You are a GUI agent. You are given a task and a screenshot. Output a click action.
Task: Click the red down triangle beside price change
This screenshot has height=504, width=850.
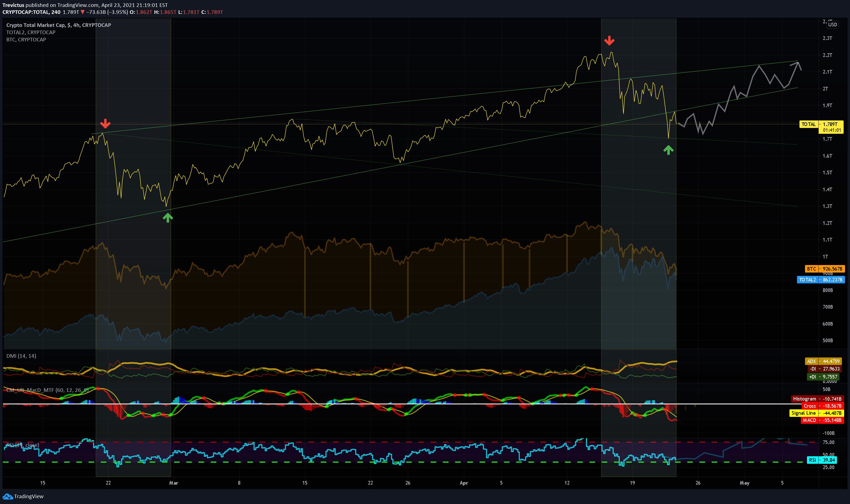82,12
